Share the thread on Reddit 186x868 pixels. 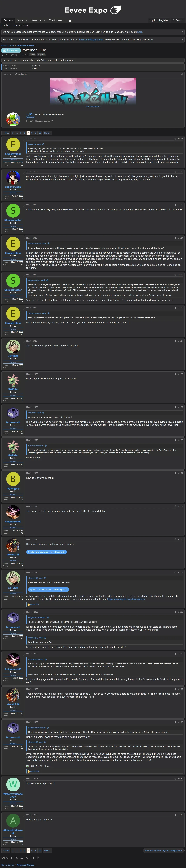(22, 858)
